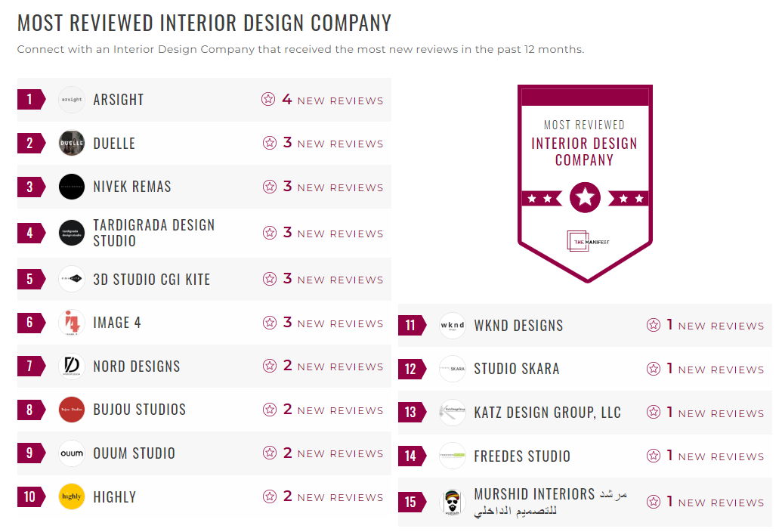The height and width of the screenshot is (532, 782).
Task: Click the rank number 1 marker for ARSIGHT
Action: pyautogui.click(x=29, y=99)
